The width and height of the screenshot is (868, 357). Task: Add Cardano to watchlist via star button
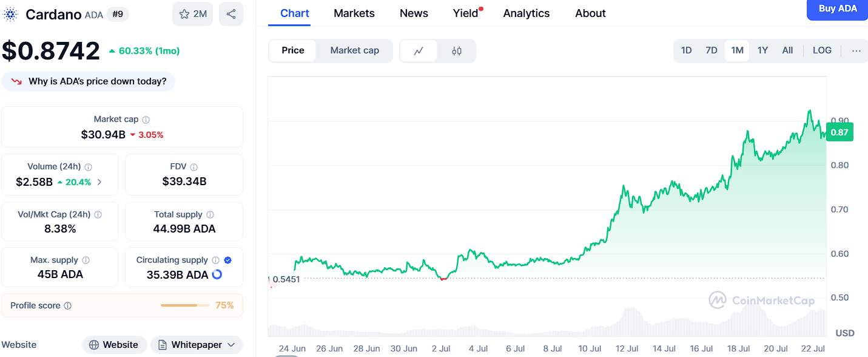tap(192, 14)
